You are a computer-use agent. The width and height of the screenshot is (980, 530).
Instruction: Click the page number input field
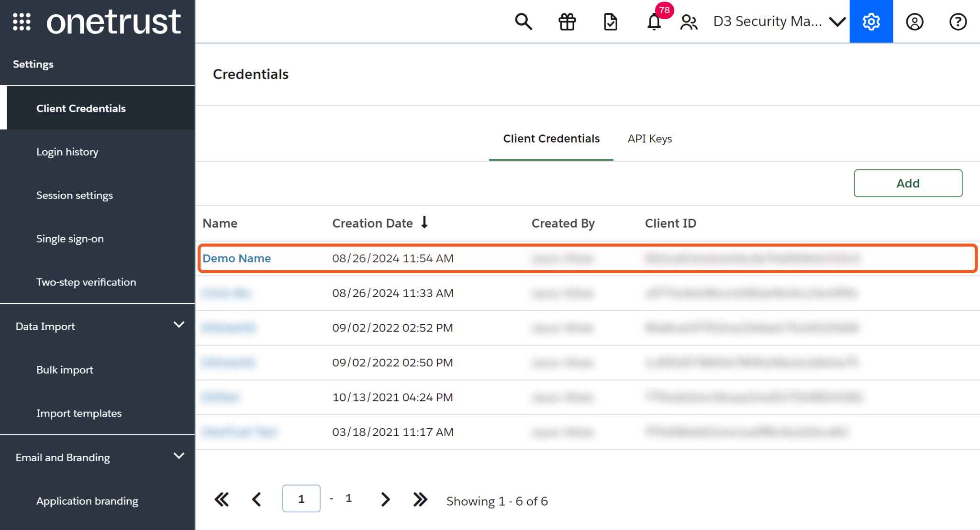click(x=301, y=499)
